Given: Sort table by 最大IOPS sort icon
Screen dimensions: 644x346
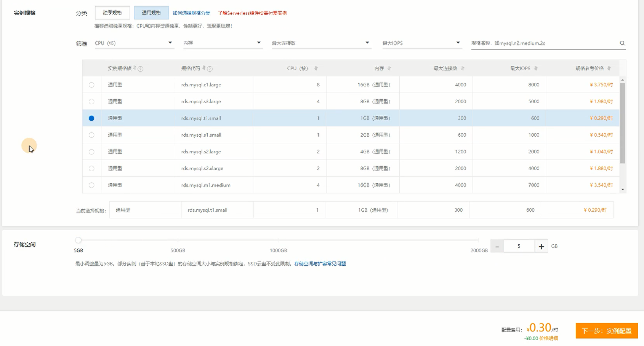Looking at the screenshot, I should click(535, 69).
